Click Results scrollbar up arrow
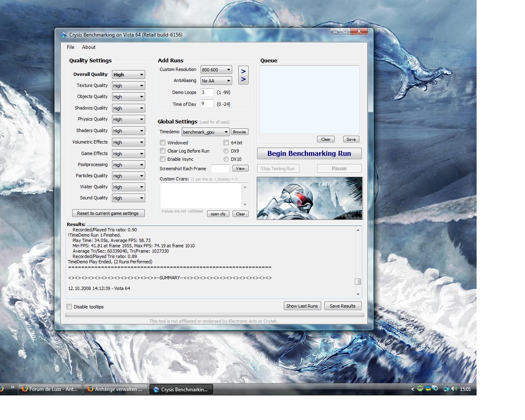This screenshot has height=420, width=525. 358,230
